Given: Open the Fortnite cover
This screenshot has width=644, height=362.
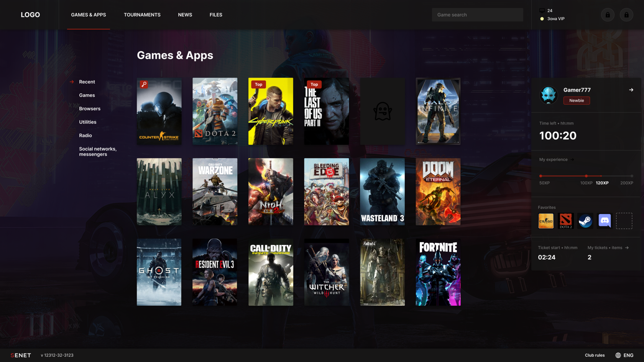Looking at the screenshot, I should [438, 272].
